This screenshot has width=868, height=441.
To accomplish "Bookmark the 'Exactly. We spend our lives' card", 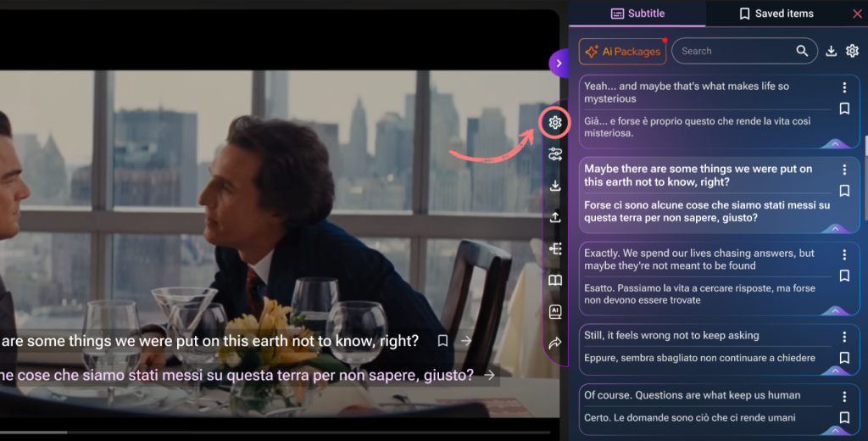I will point(844,276).
